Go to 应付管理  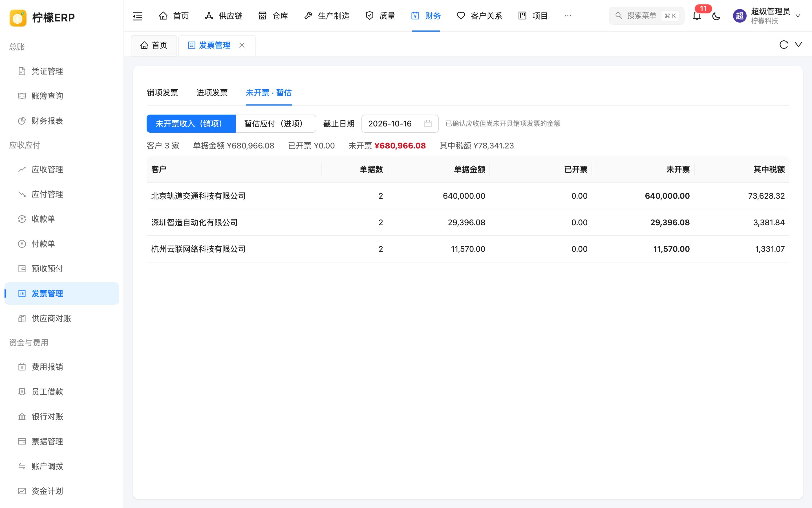point(62,194)
